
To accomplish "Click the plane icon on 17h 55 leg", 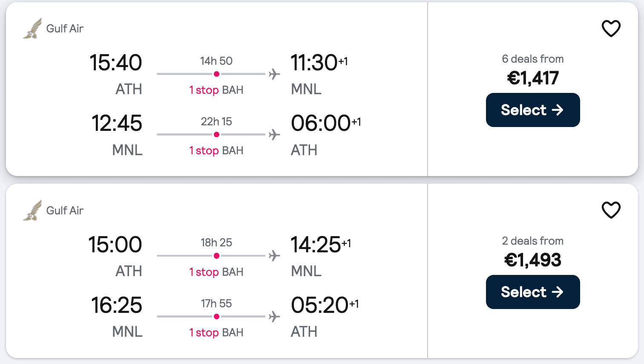I will pos(274,317).
